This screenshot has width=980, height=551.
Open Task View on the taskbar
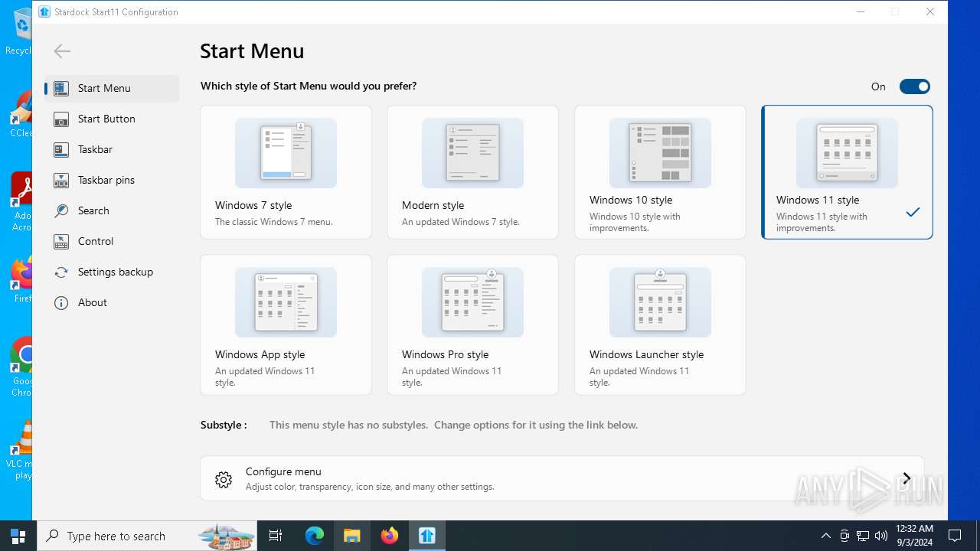click(276, 536)
